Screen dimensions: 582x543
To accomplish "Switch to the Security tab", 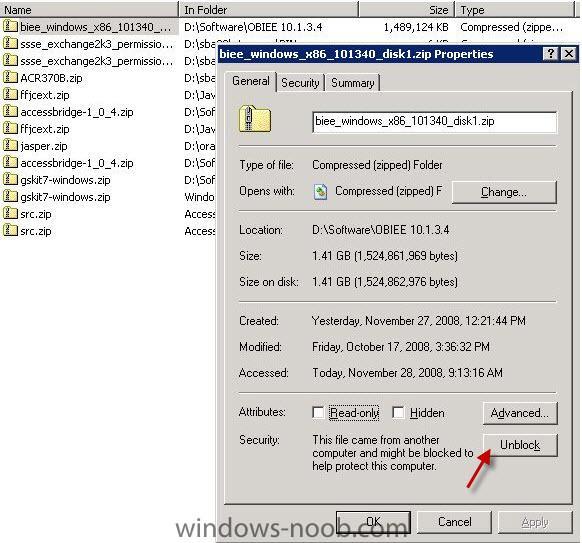I will coord(300,82).
